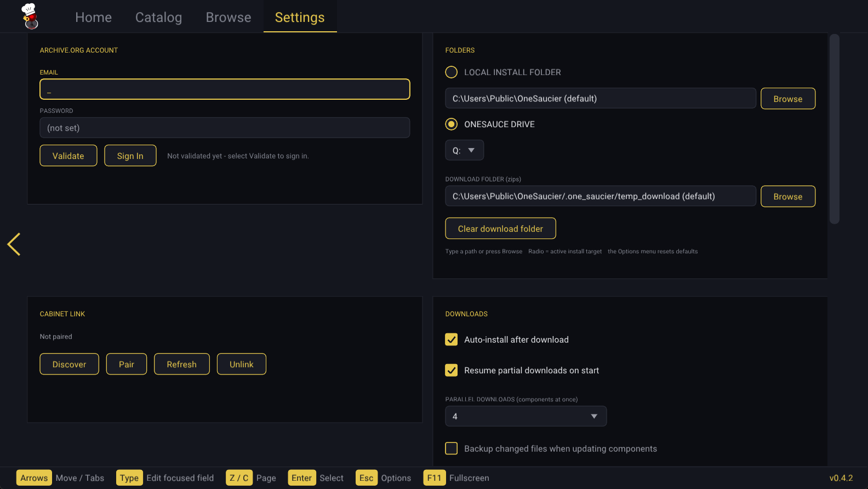Click the Sign In button

point(130,156)
